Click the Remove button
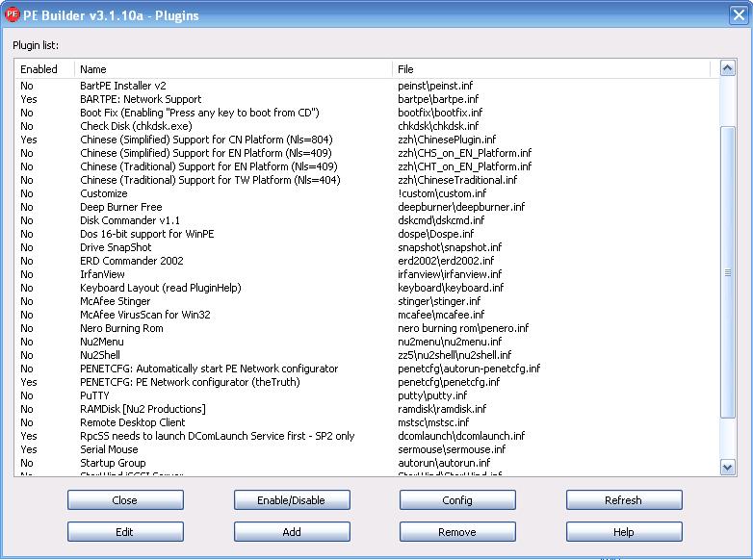Screen dimensions: 753x560 point(457,532)
